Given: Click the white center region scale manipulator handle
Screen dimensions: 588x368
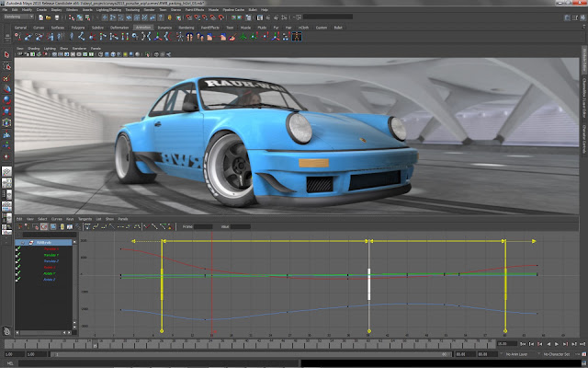Looking at the screenshot, I should coord(369,284).
